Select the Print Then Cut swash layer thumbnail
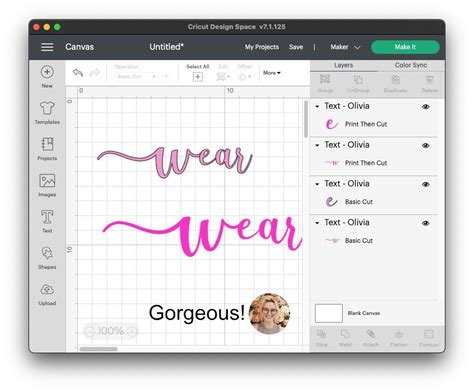The height and width of the screenshot is (391, 474). 332,163
